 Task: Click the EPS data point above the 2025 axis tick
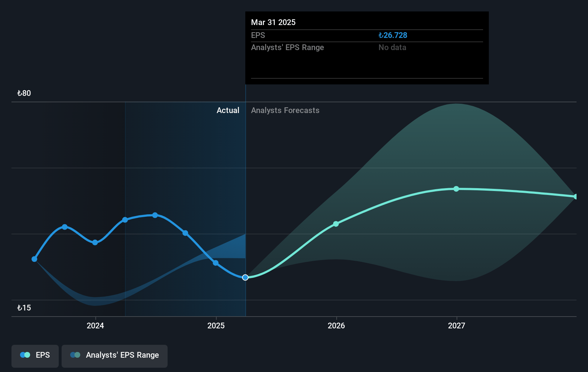click(x=216, y=263)
